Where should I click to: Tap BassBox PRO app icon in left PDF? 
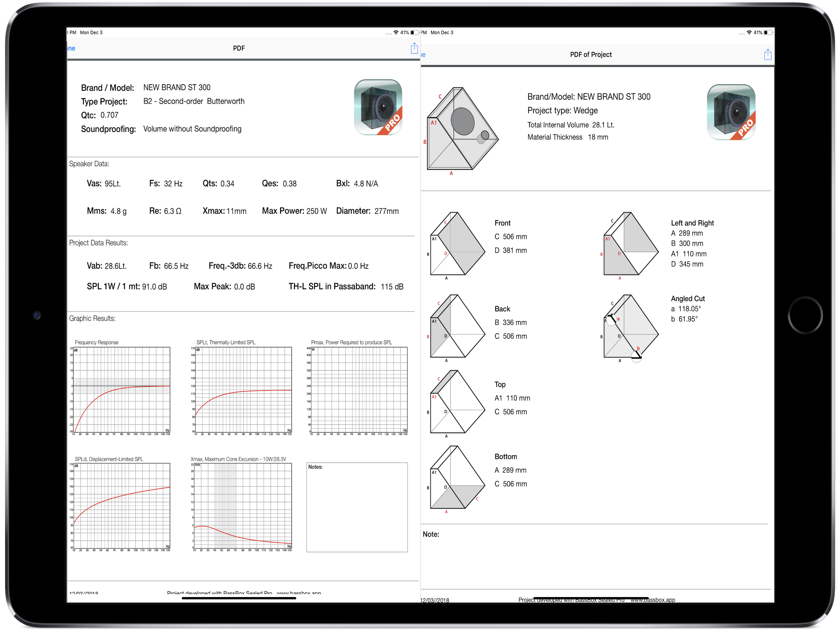point(378,107)
